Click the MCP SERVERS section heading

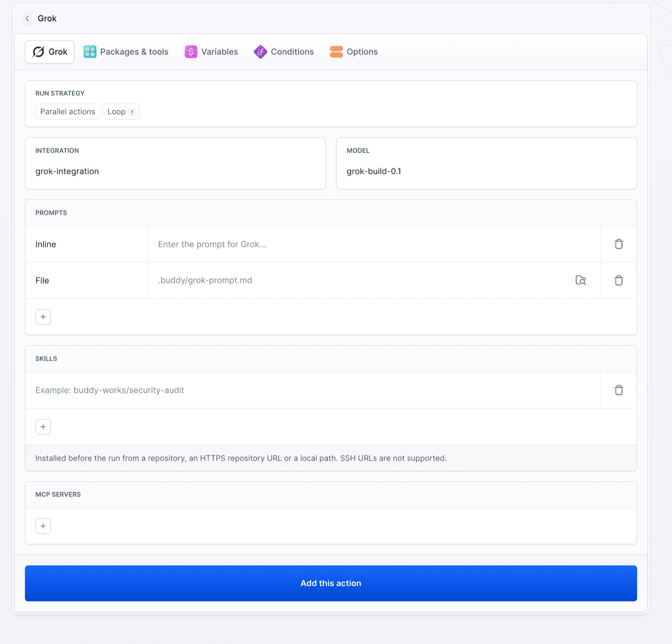coord(58,494)
